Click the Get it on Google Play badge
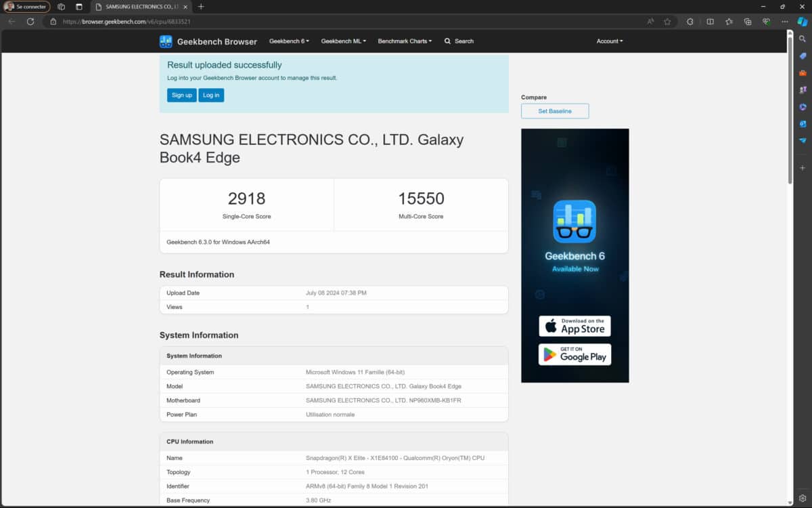The image size is (812, 508). 574,354
